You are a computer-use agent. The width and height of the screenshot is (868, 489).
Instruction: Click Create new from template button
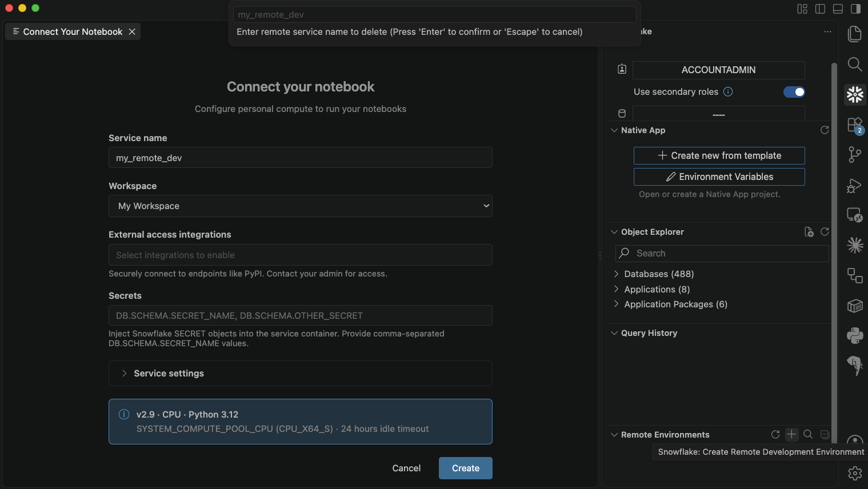tap(719, 156)
